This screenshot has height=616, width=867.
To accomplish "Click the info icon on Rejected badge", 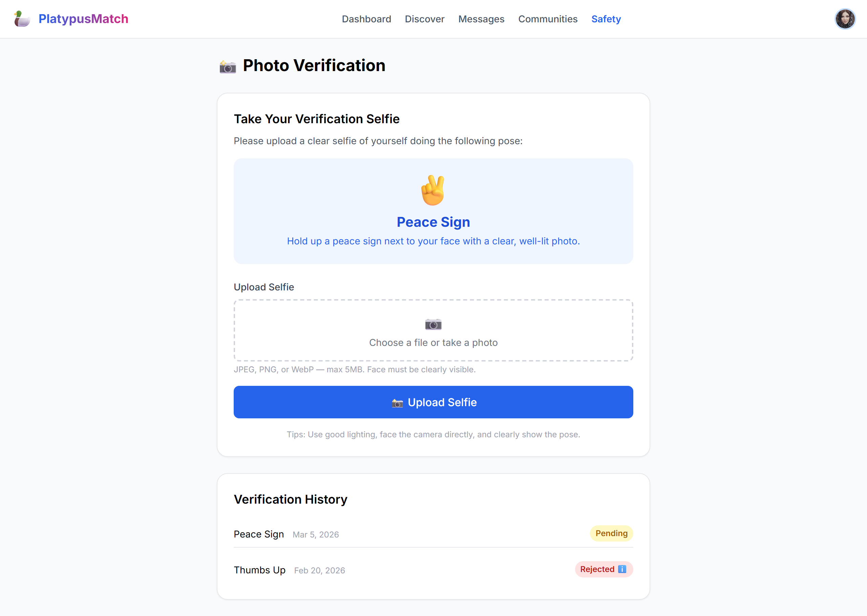I will (x=622, y=569).
